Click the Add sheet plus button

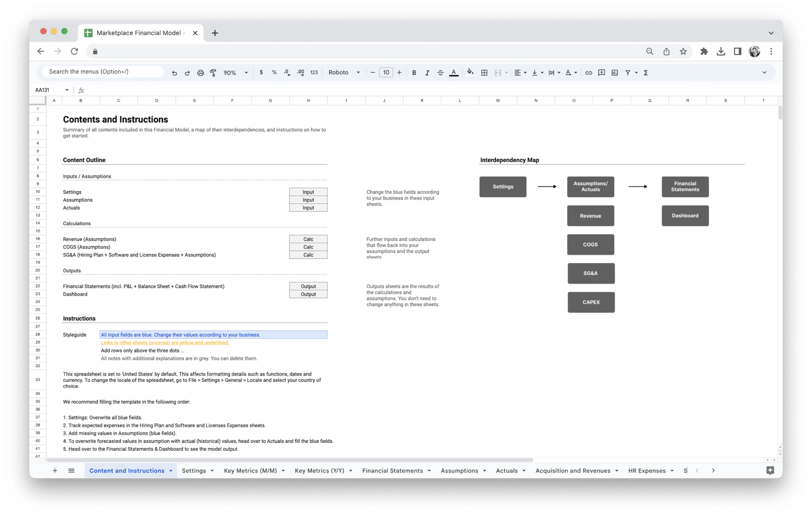[x=55, y=470]
